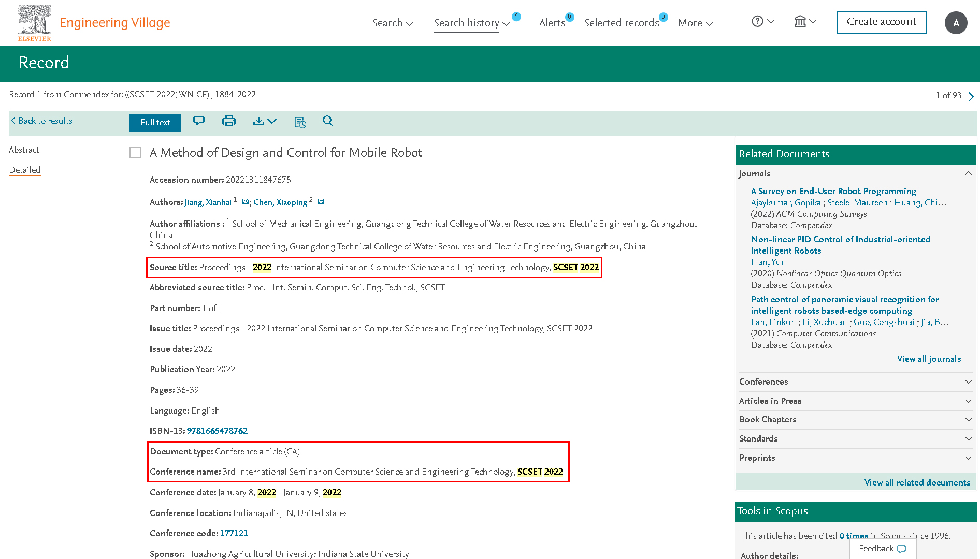Click the record title A Method of Design
The width and height of the screenshot is (980, 559).
pos(285,153)
